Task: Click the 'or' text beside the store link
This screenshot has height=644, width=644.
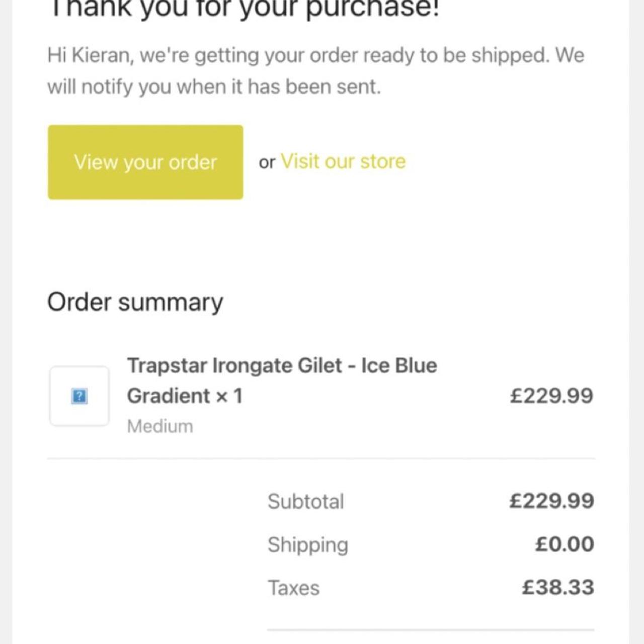Action: pos(267,162)
